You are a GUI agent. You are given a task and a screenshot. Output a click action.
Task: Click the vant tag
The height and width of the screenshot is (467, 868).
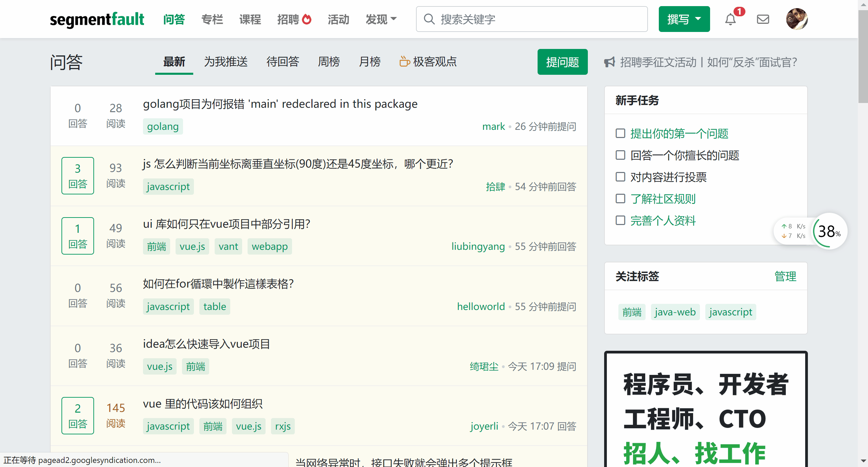click(228, 246)
